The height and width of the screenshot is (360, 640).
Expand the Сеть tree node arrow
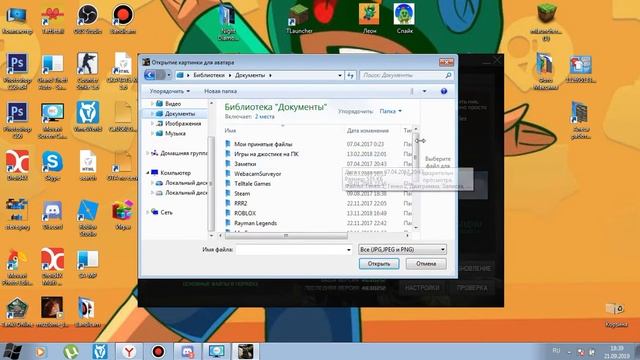click(x=148, y=212)
